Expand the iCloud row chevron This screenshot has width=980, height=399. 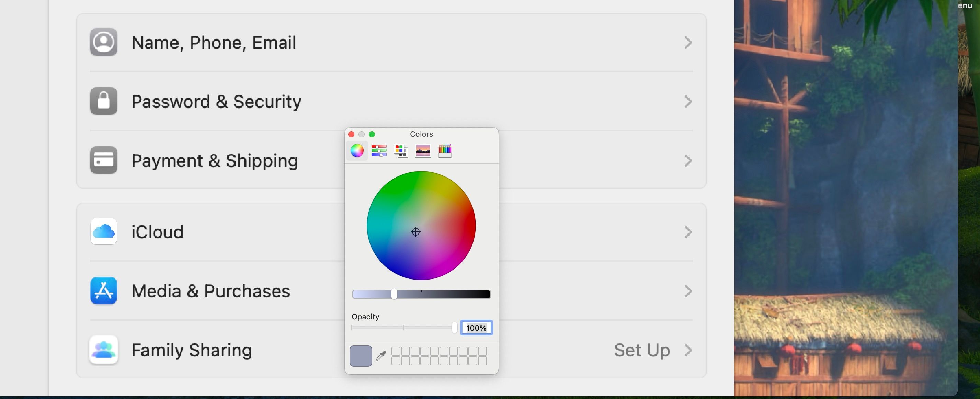click(x=688, y=232)
